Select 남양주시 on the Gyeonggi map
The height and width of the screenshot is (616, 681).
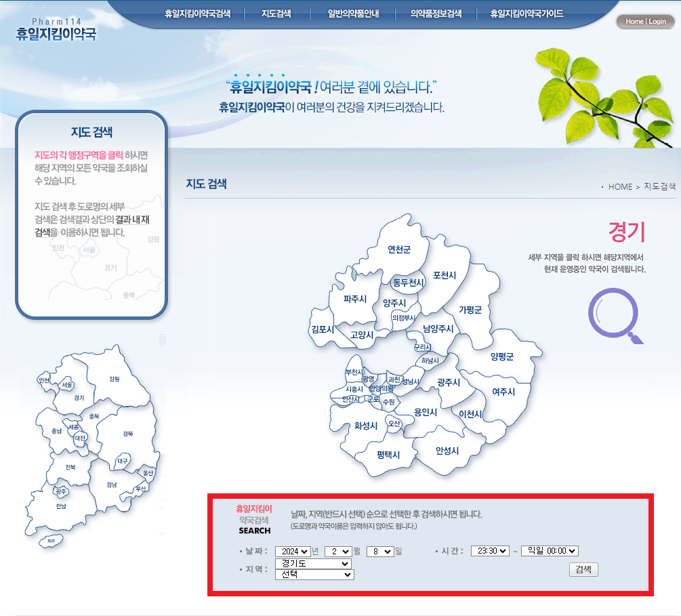[x=438, y=329]
